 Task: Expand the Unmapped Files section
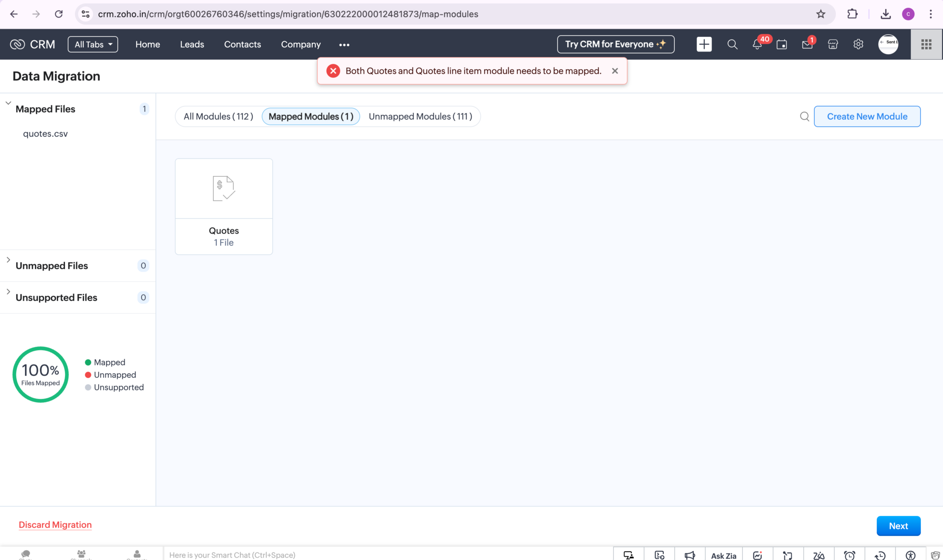tap(8, 260)
